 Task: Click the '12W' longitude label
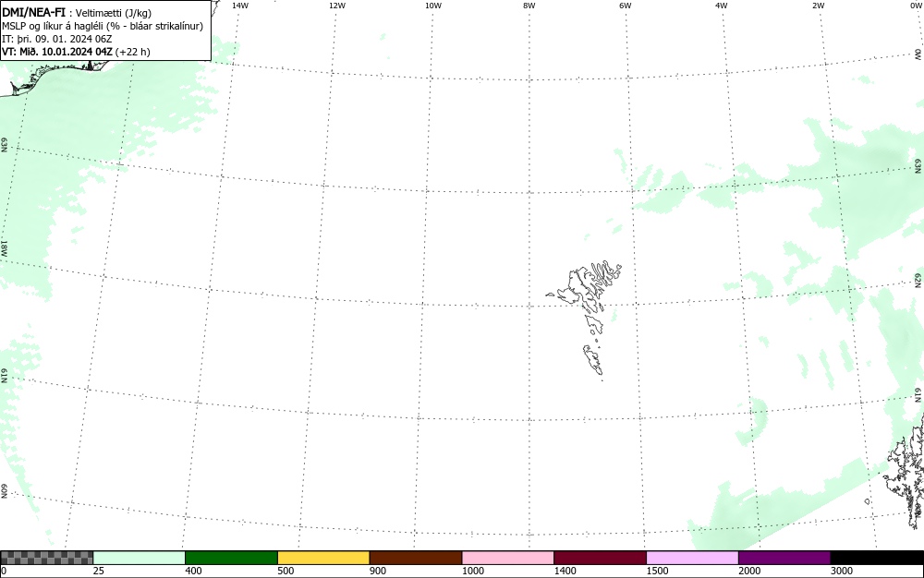(337, 6)
